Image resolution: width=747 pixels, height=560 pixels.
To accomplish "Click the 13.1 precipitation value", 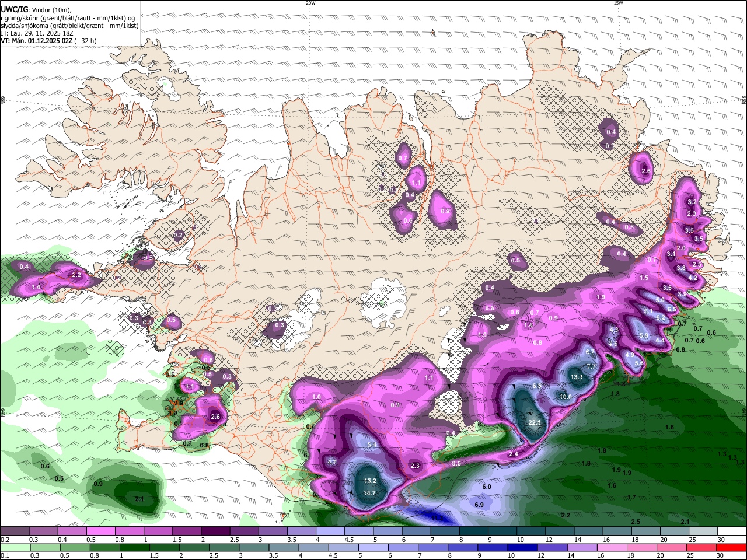I will pos(577,377).
